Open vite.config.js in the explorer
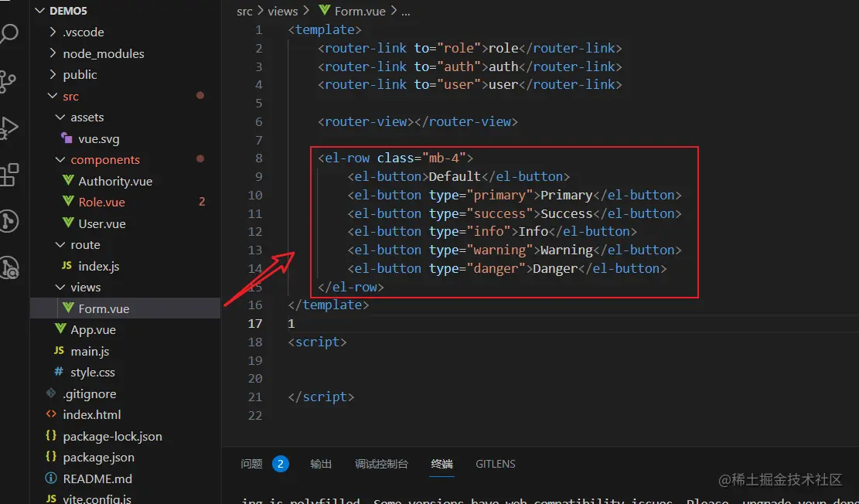The height and width of the screenshot is (504, 859). point(97,499)
